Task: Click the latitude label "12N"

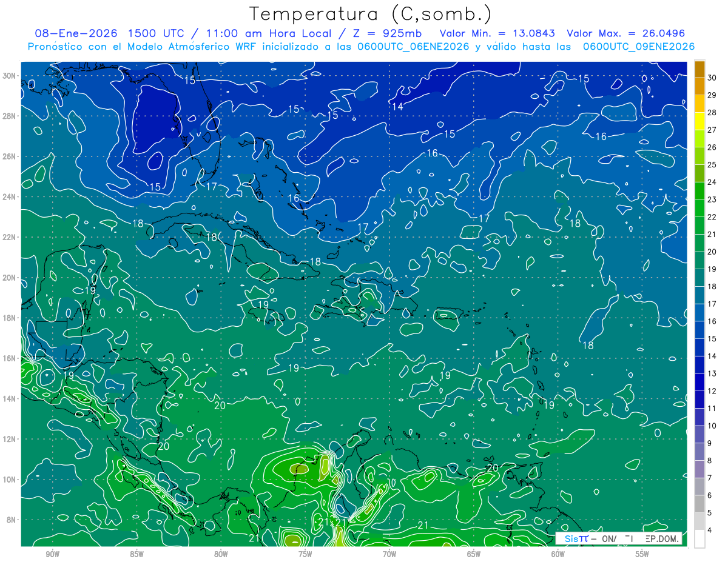Action: tap(9, 439)
